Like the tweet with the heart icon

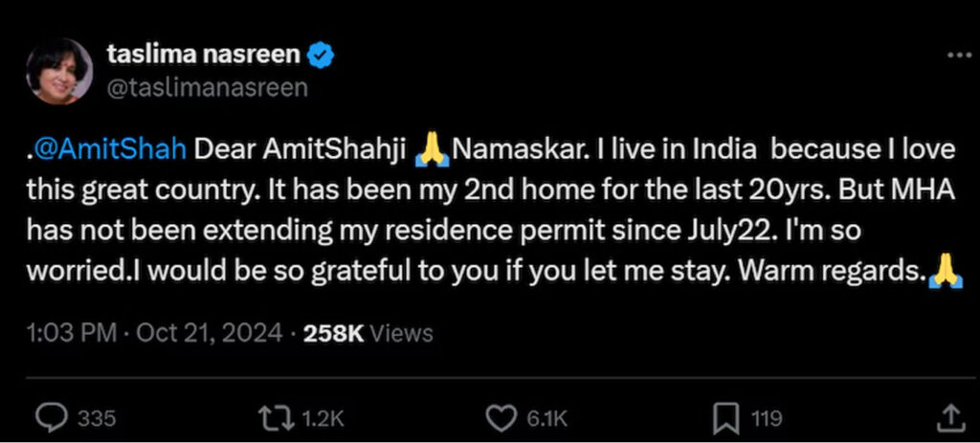click(501, 417)
